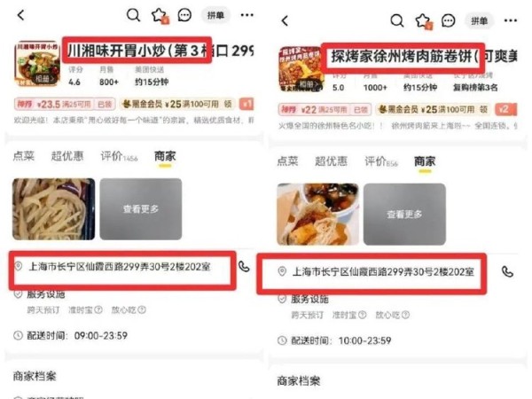Call 川湘味开胃小炒 using the phone icon
Screen dimensions: 532x399
[x=244, y=267]
